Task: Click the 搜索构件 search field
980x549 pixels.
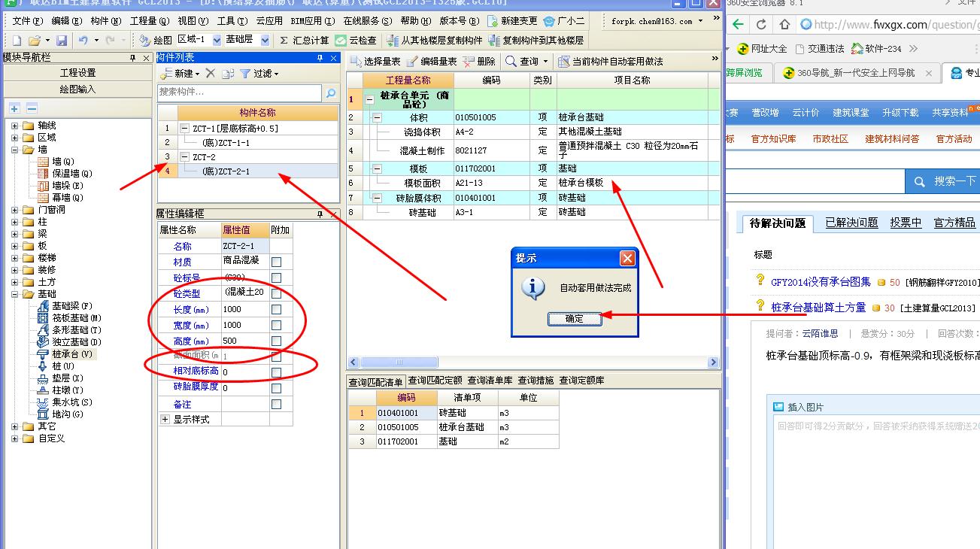Action: (239, 93)
